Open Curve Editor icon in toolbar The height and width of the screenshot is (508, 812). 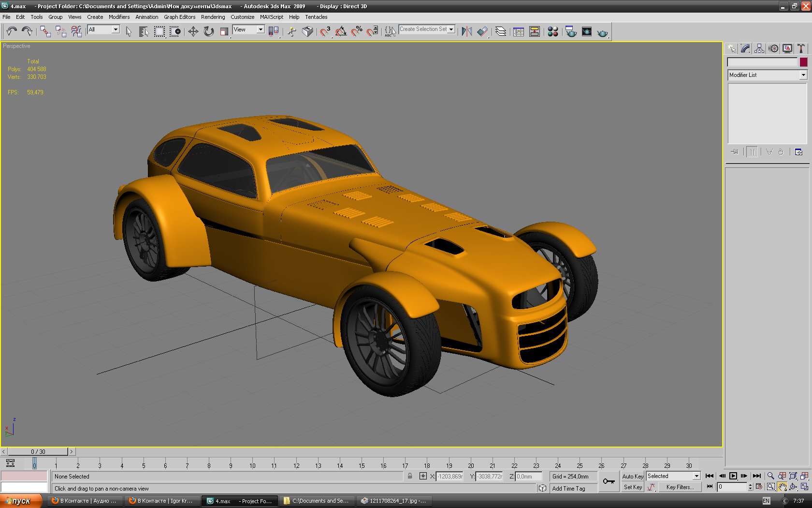point(519,31)
